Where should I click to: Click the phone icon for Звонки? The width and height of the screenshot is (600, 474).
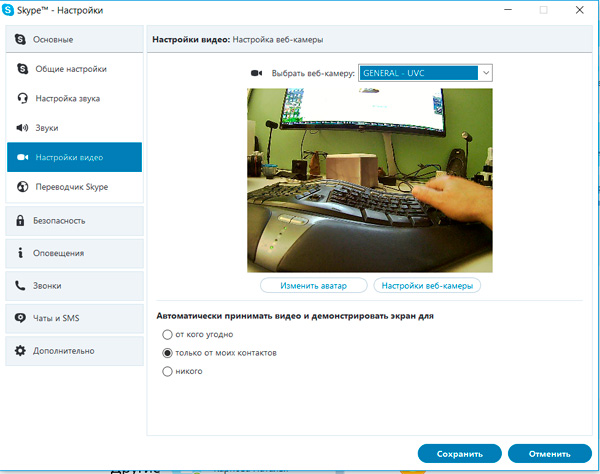coord(20,286)
